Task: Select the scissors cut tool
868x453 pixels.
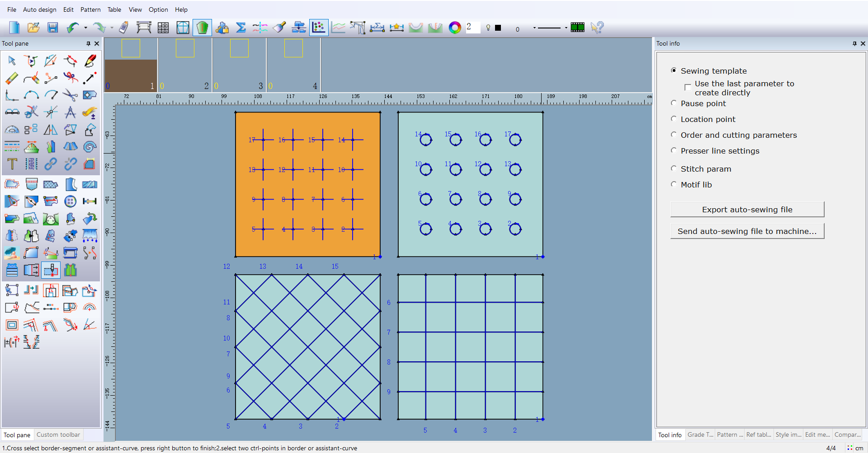Action: pos(70,95)
